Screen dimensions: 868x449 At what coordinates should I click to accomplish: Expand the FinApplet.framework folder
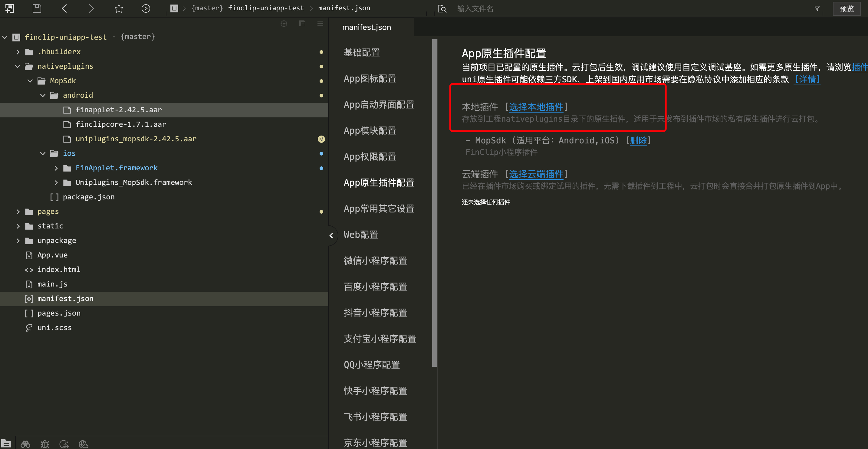(56, 168)
